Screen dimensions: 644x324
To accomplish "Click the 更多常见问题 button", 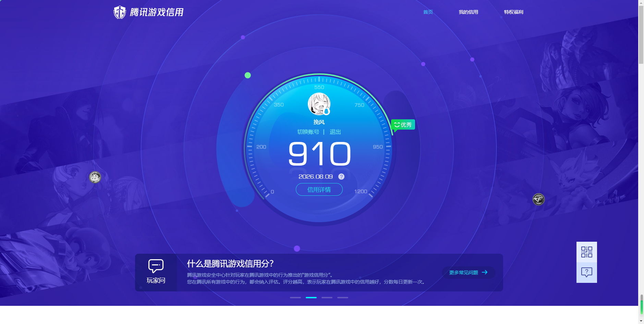I will click(x=469, y=273).
